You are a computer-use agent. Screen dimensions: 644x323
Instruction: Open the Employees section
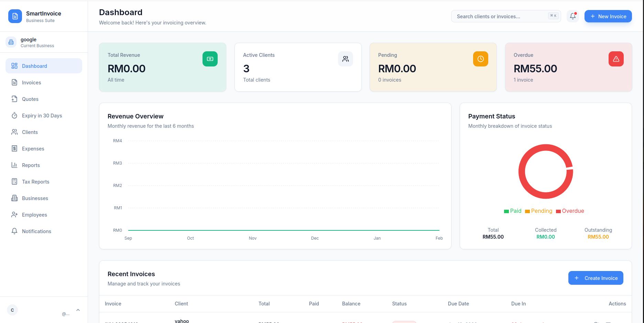pos(34,215)
